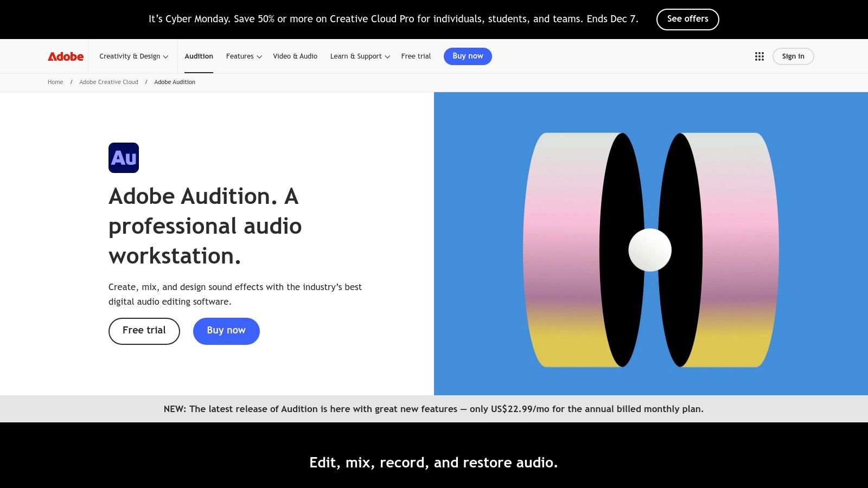
Task: Select Video & Audio in the navigation
Action: 295,56
